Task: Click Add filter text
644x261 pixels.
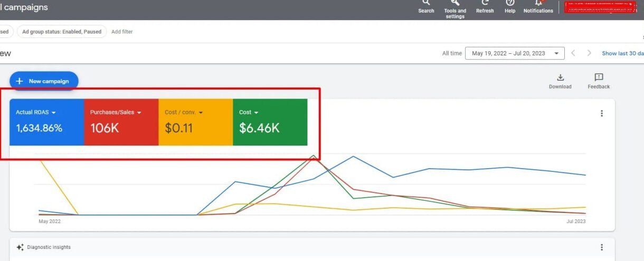Action: pos(122,32)
